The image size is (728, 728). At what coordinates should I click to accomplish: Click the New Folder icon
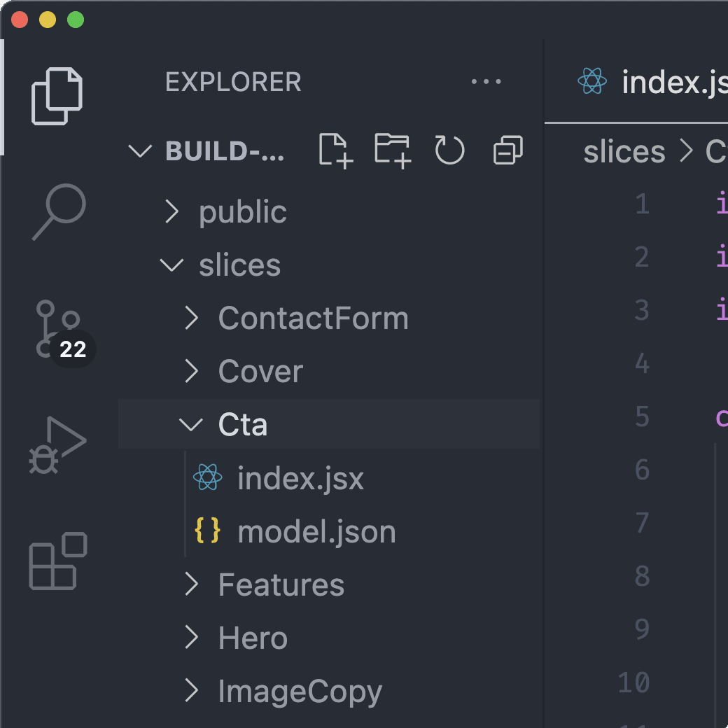pos(393,150)
